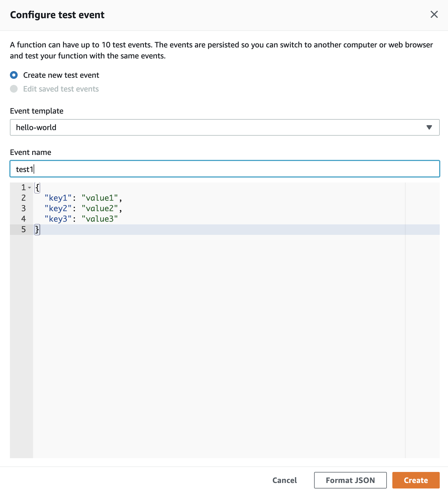This screenshot has width=448, height=494.
Task: Click line number 4 in the gutter
Action: click(x=24, y=219)
